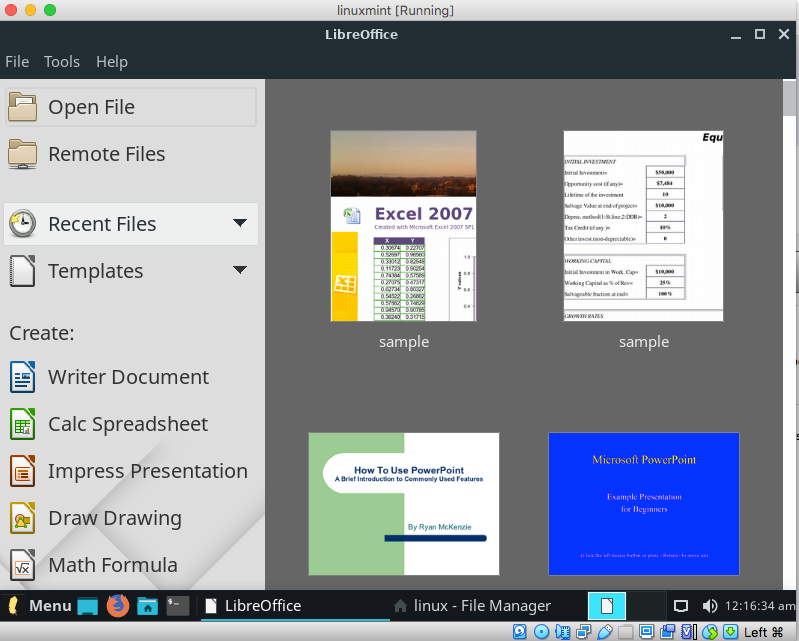Open the Tools menu
The width and height of the screenshot is (799, 641).
tap(62, 62)
